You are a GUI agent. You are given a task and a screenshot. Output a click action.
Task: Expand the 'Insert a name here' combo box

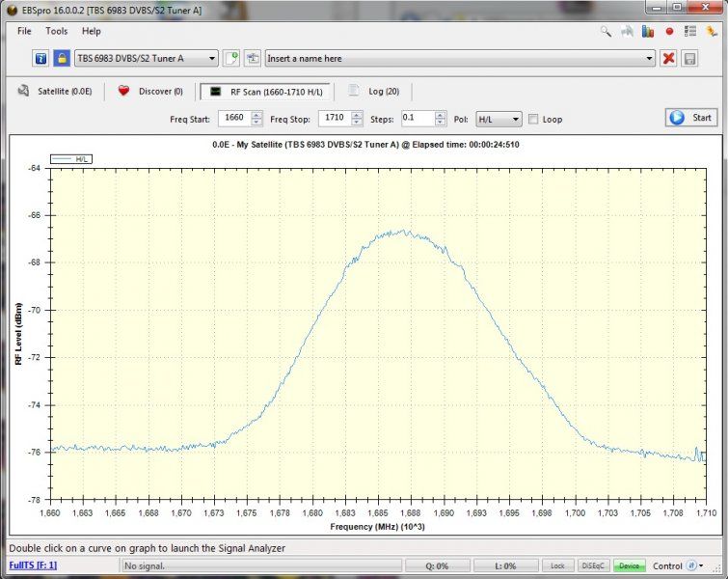648,59
